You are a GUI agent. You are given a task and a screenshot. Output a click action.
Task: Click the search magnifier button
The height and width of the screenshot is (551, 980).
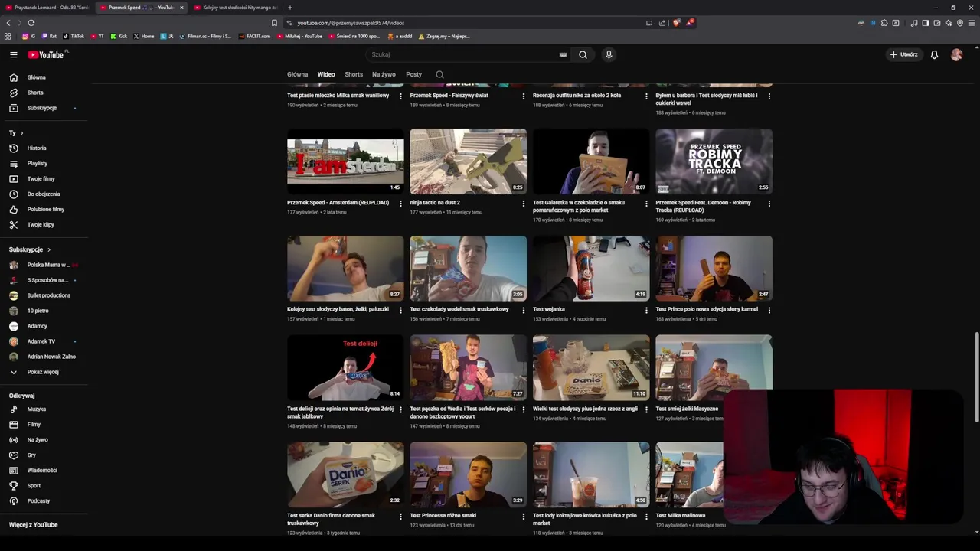point(583,54)
